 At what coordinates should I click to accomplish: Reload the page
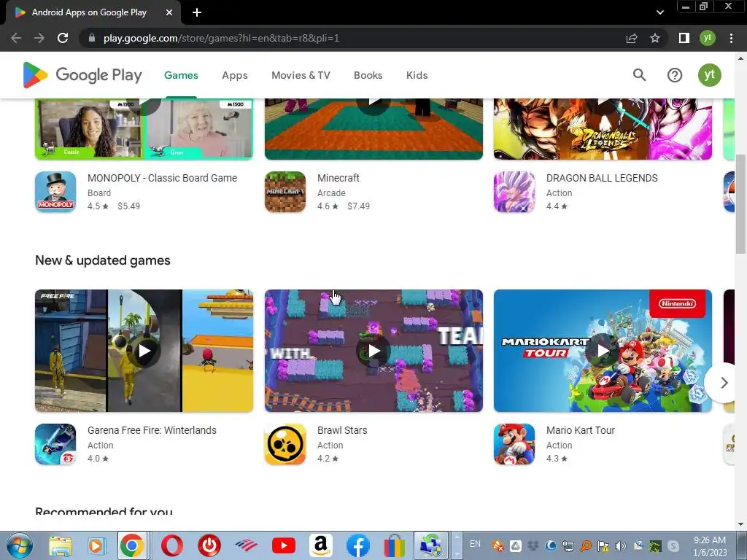pyautogui.click(x=63, y=38)
